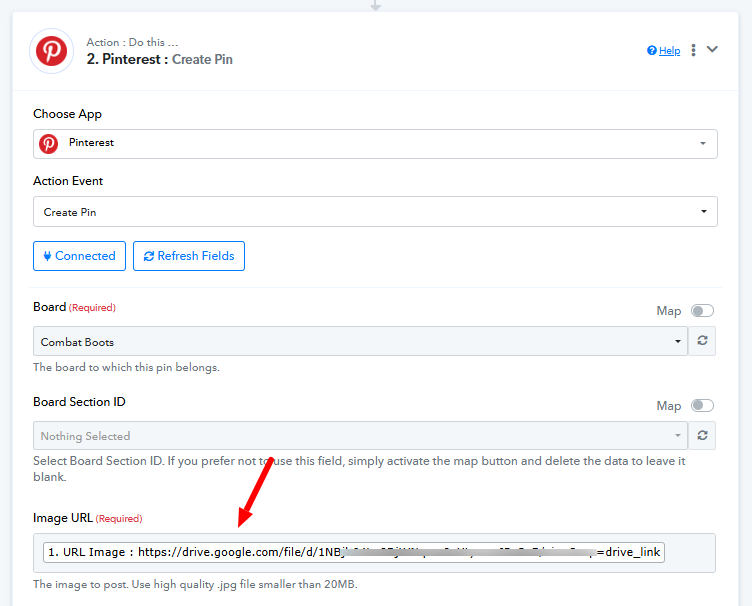
Task: Open the Board dropdown showing Combat Boots
Action: coord(360,341)
